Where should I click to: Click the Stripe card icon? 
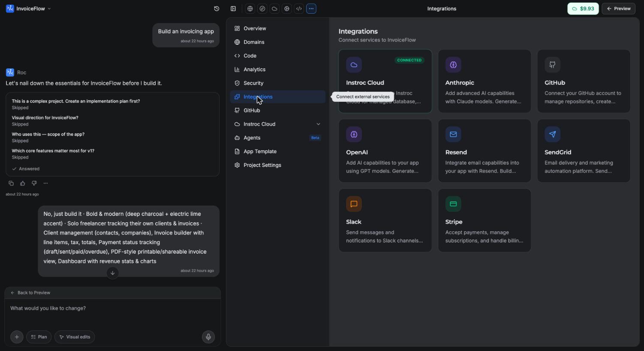coord(453,204)
